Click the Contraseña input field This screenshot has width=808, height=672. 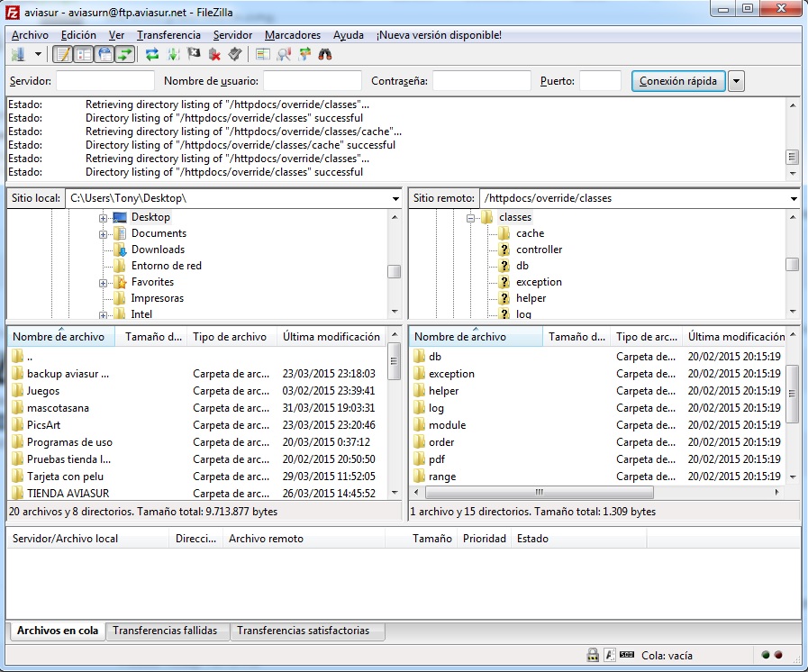(481, 81)
